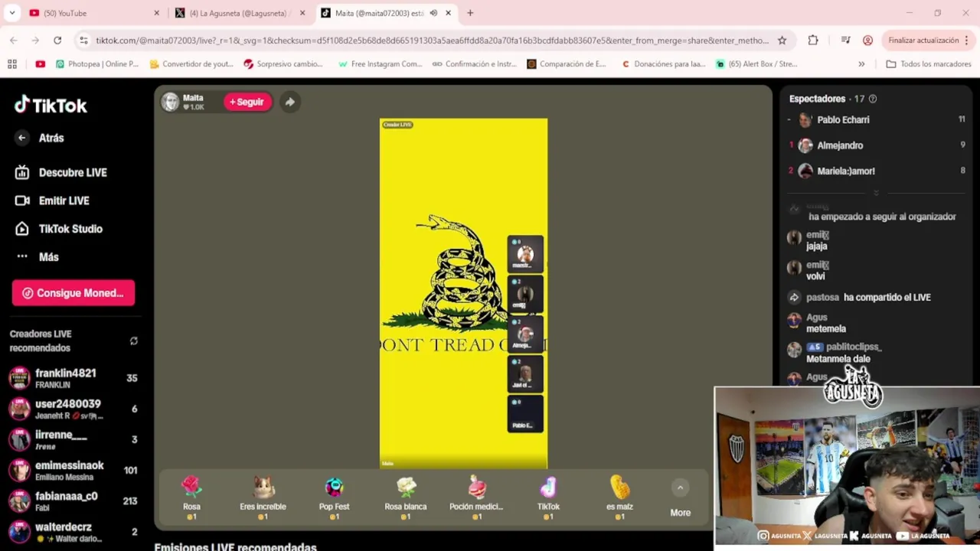Click the TikTok logo
The height and width of the screenshot is (551, 980).
(51, 106)
